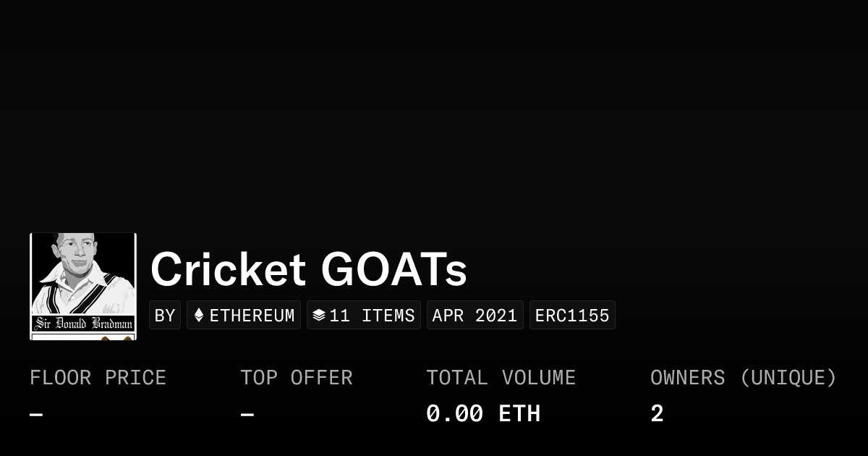Click the word Cricket in the title
Screen dimensions: 868x456
coord(228,269)
